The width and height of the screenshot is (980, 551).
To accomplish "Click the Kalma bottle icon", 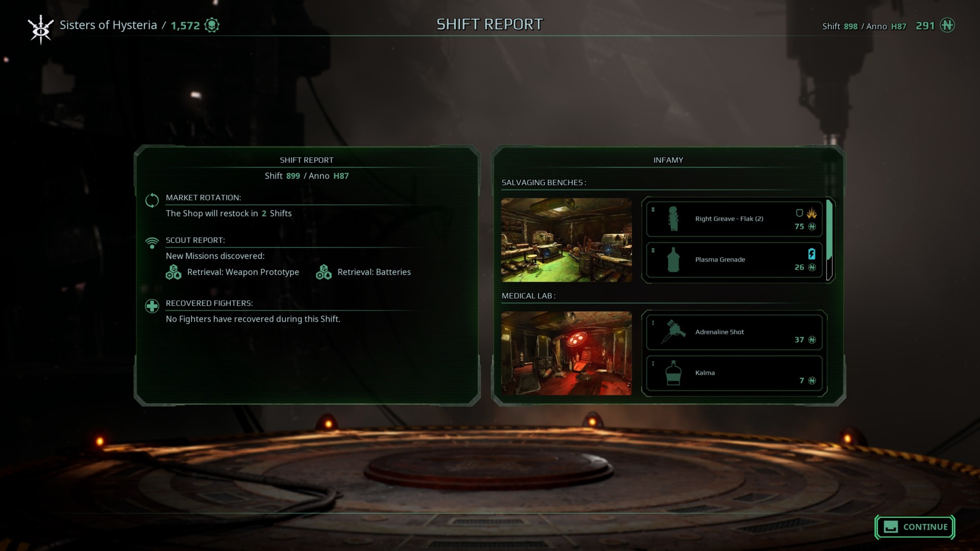I will click(673, 373).
